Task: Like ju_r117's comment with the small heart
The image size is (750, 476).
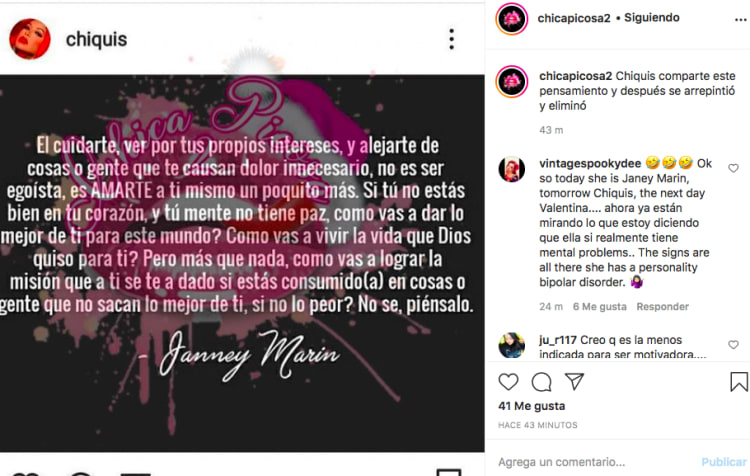Action: point(733,344)
